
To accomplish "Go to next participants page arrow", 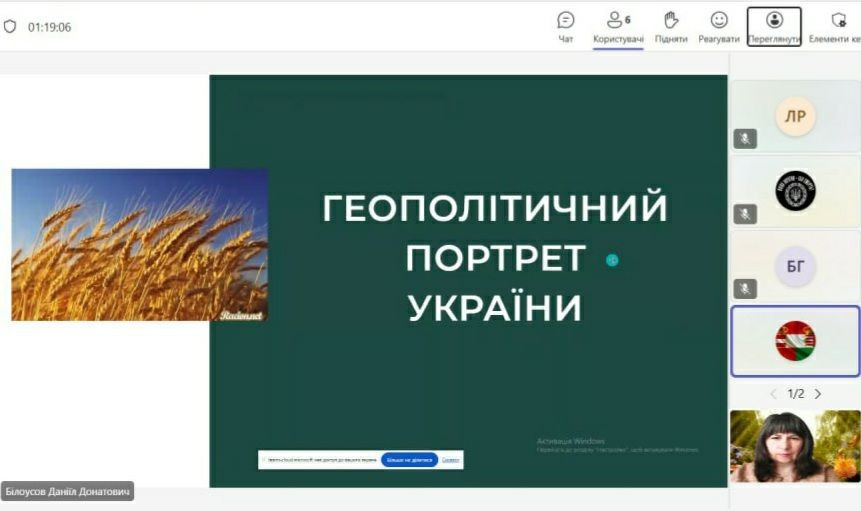I will click(x=818, y=394).
